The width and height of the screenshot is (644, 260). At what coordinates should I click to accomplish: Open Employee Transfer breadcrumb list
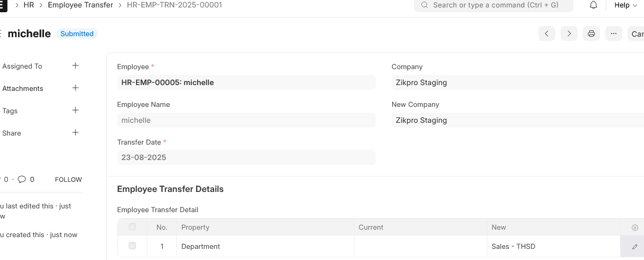(x=80, y=5)
